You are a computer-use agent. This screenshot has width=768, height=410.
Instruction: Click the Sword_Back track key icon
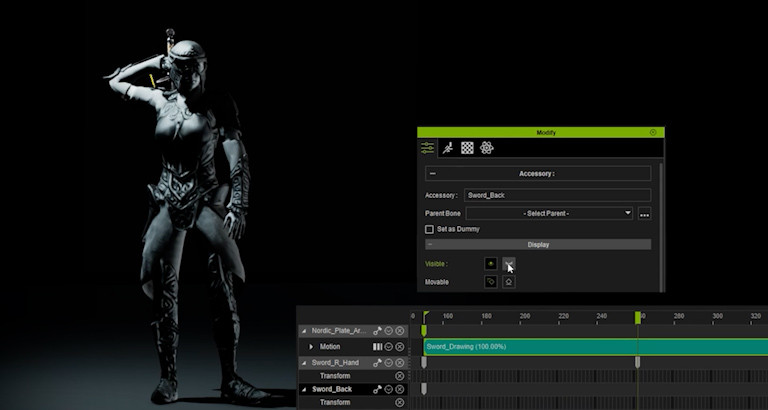(x=377, y=389)
